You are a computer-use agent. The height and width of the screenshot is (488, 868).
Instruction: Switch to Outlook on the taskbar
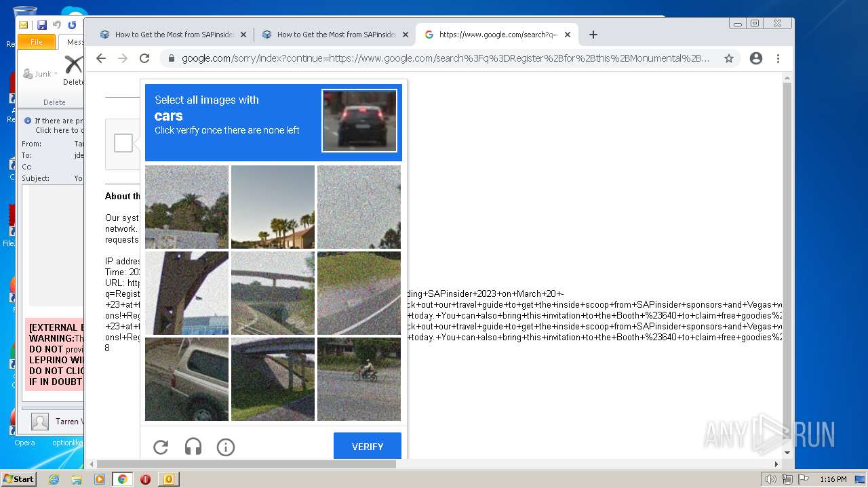[169, 479]
